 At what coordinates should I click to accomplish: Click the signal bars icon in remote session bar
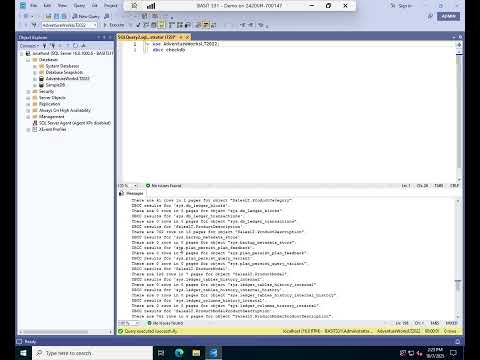[151, 6]
